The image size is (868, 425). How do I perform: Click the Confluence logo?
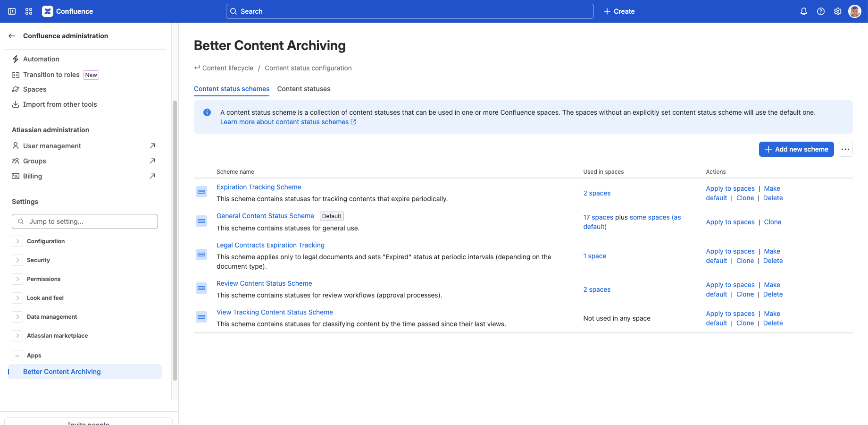(67, 11)
